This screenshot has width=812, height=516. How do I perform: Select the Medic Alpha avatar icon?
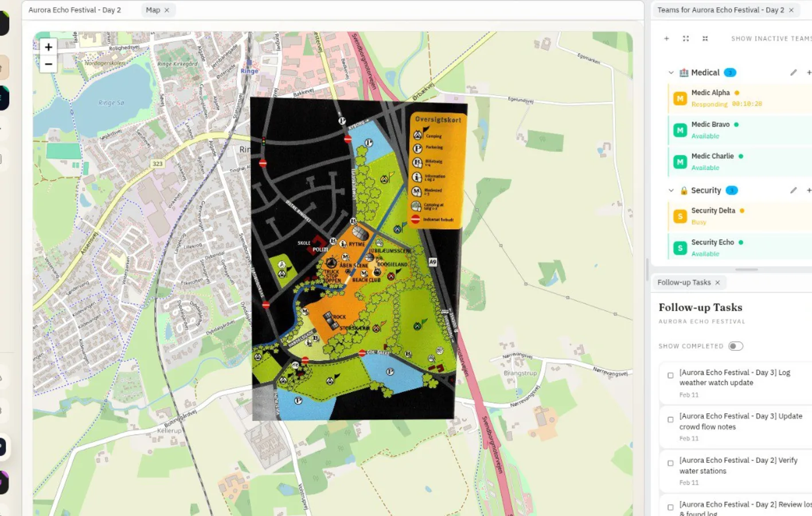(x=680, y=98)
